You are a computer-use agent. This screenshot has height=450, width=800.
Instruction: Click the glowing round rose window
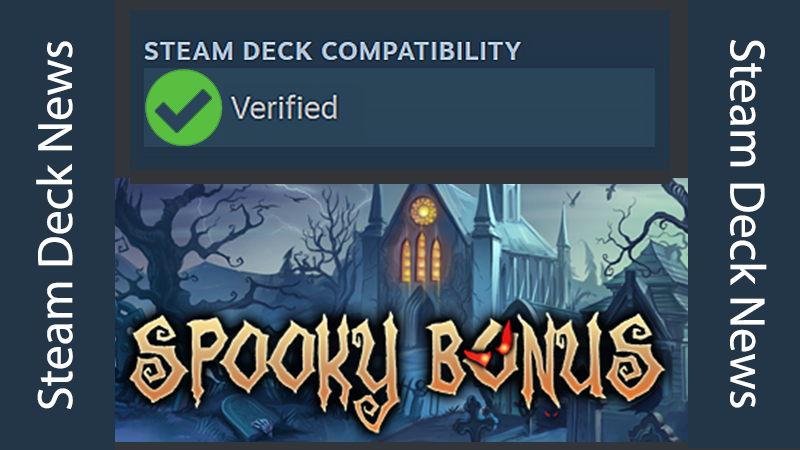pyautogui.click(x=423, y=211)
